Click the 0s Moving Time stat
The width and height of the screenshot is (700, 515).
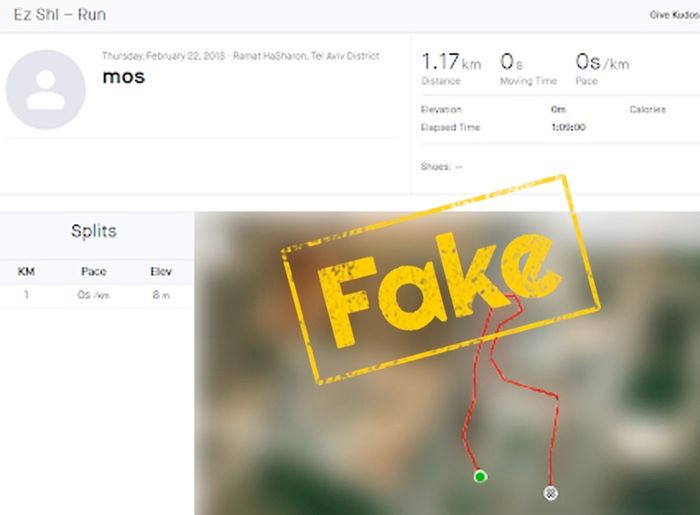528,69
